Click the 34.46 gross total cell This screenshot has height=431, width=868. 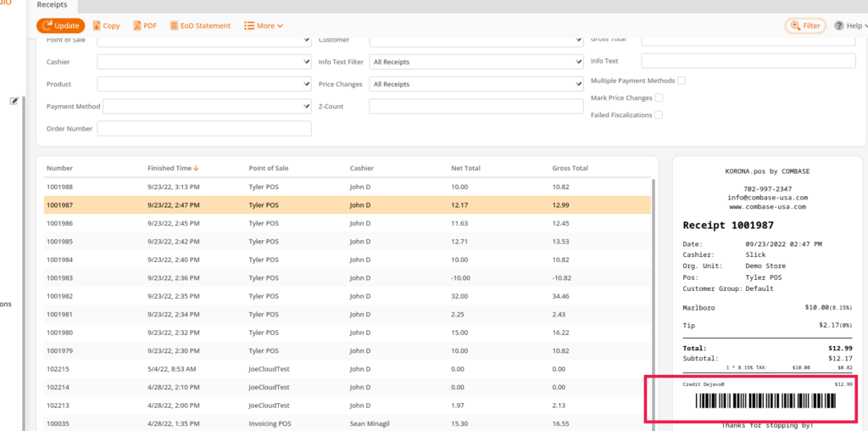[561, 296]
